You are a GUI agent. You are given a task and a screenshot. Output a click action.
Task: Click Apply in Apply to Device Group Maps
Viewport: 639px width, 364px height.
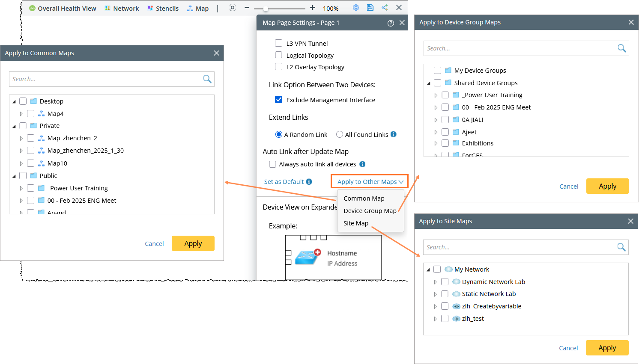(x=608, y=186)
